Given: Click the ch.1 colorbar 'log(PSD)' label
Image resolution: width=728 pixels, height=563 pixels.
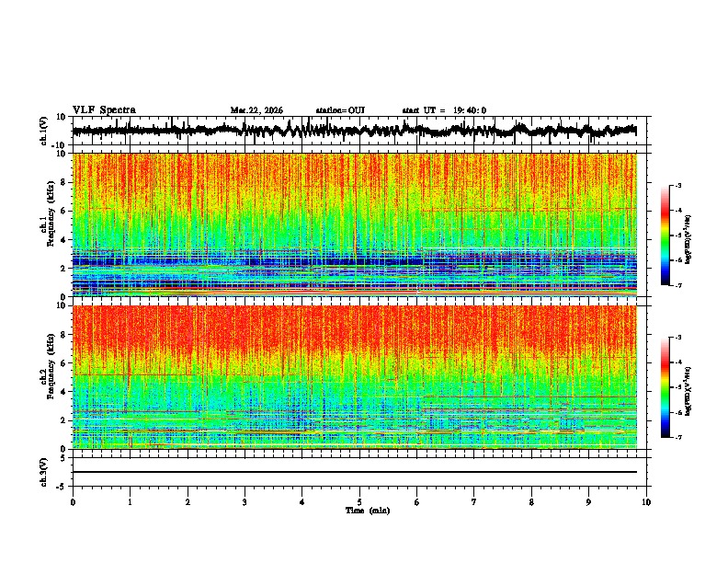Looking at the screenshot, I should pos(688,239).
